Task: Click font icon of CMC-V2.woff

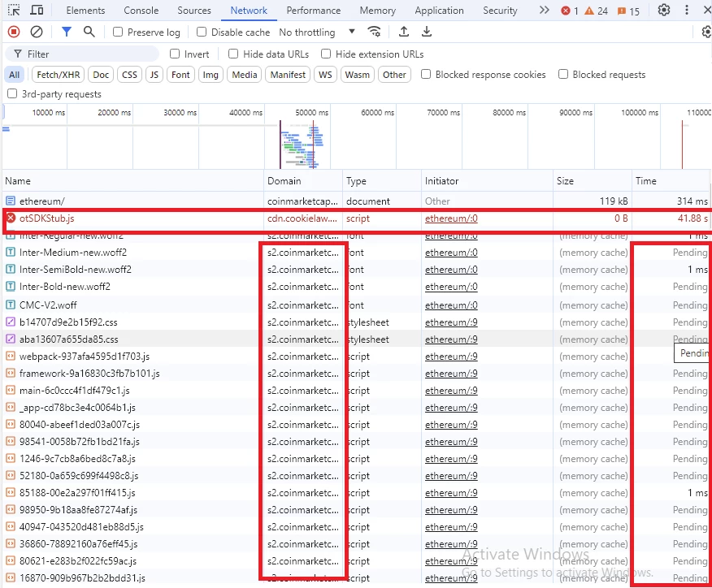Action: 11,305
